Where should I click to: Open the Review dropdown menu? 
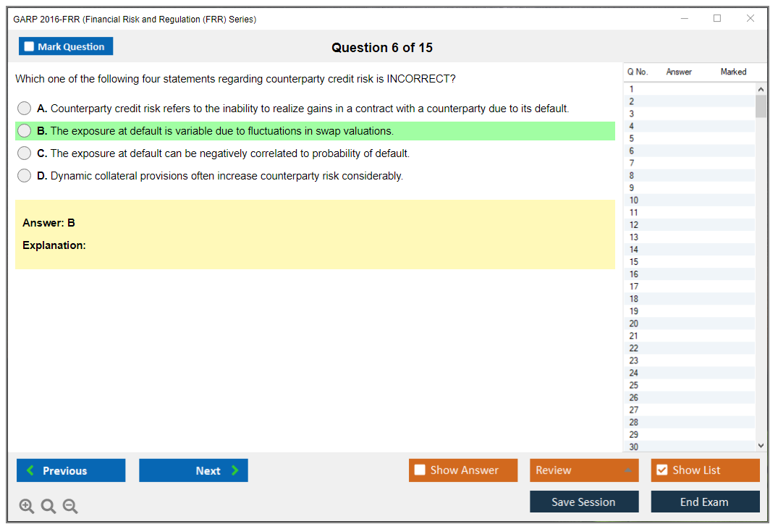click(583, 470)
